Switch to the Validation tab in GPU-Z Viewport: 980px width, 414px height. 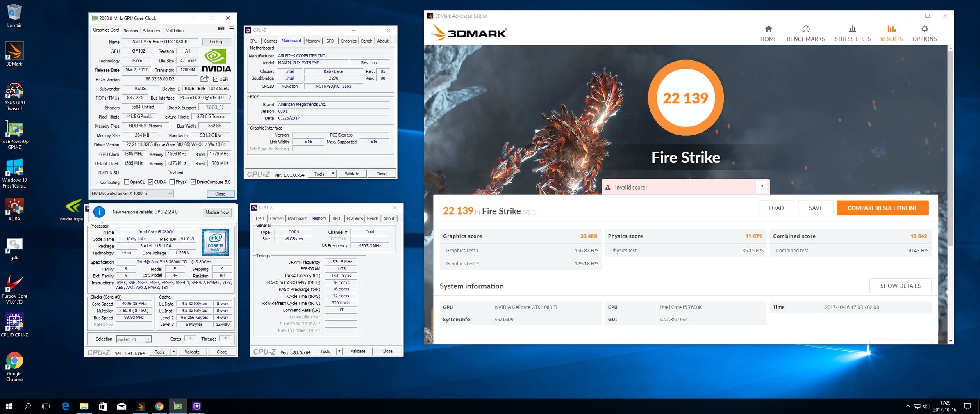[175, 30]
